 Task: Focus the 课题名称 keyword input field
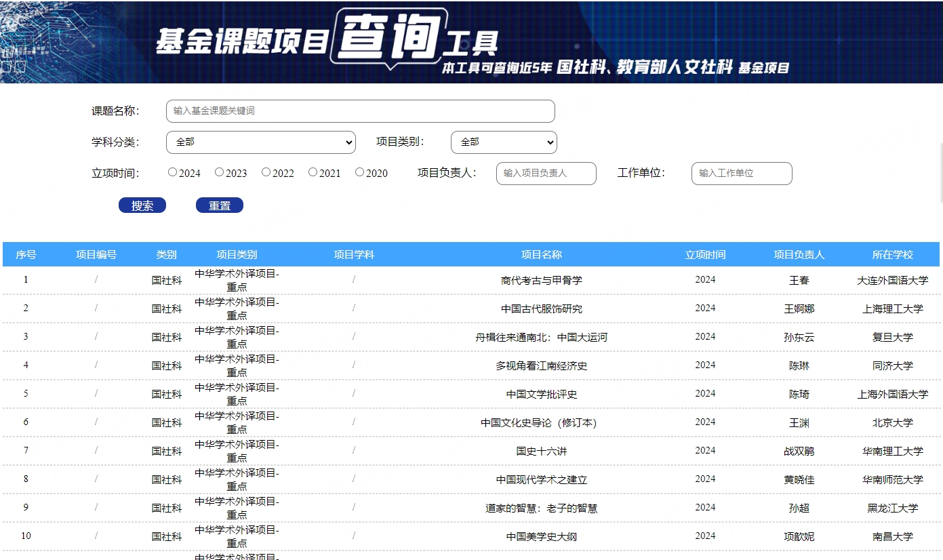point(360,111)
